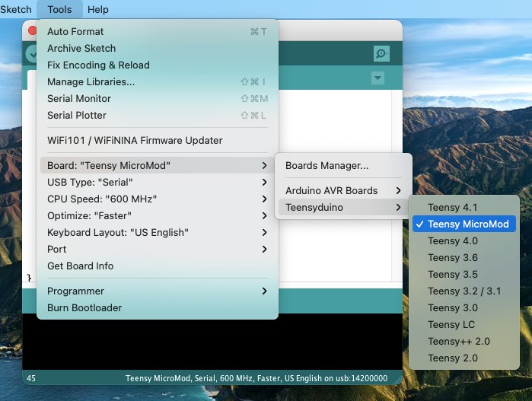
Task: Launch the Serial Plotter
Action: pyautogui.click(x=158, y=116)
